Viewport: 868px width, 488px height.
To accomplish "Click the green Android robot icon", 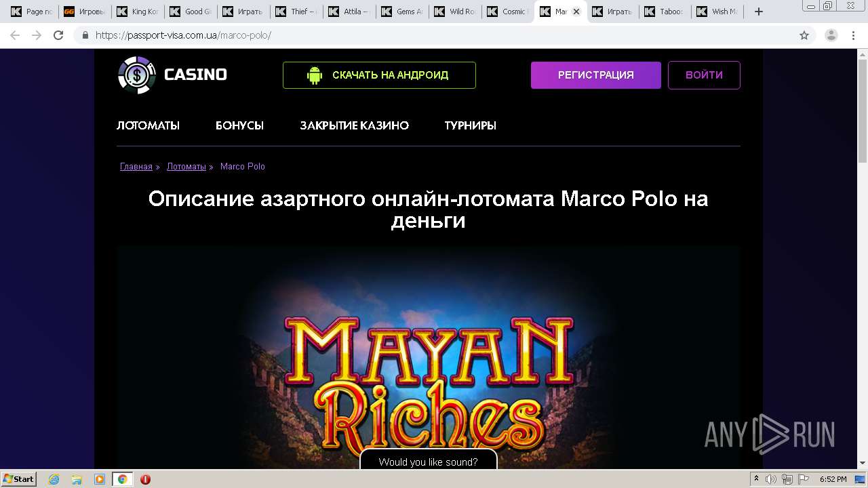I will click(315, 75).
